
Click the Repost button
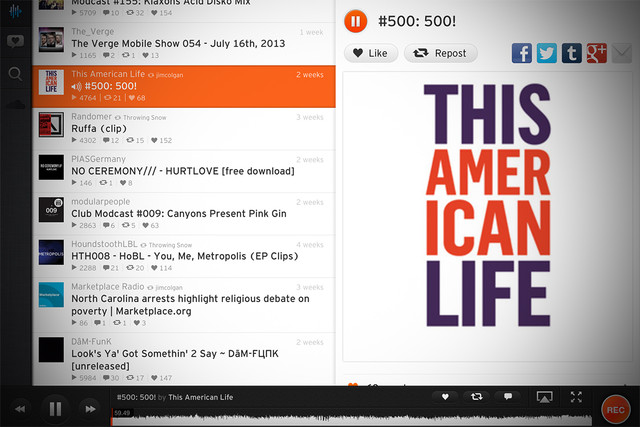pyautogui.click(x=440, y=53)
